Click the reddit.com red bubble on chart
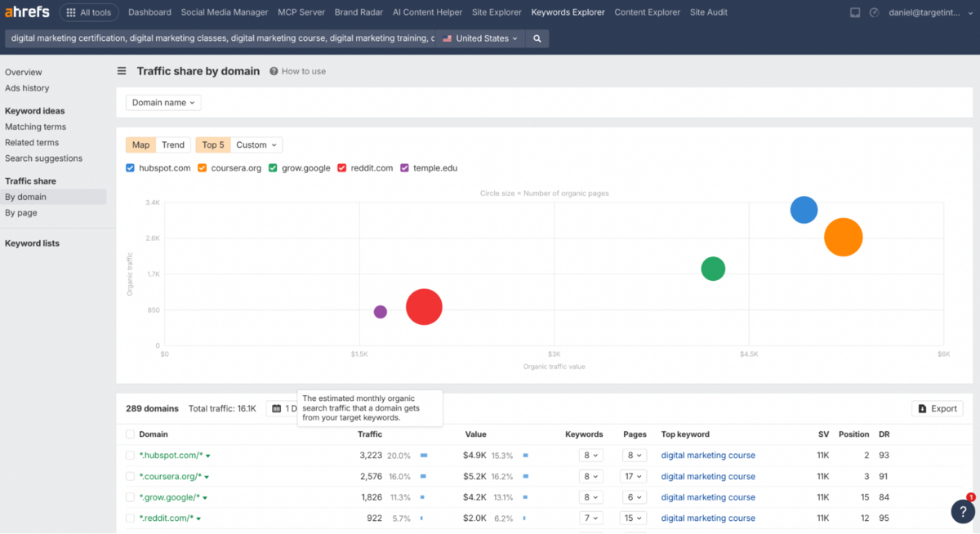 tap(424, 307)
